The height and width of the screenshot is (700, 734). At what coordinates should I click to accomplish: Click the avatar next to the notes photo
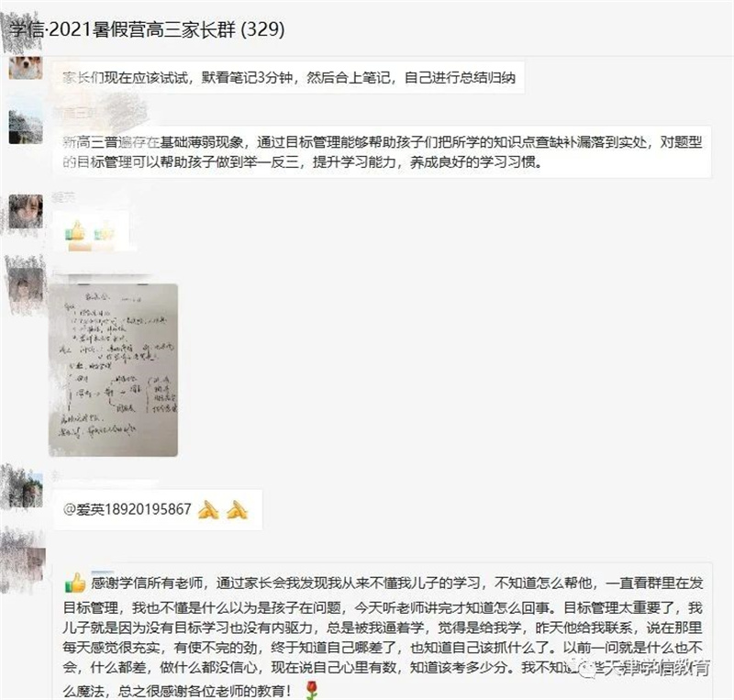(26, 285)
